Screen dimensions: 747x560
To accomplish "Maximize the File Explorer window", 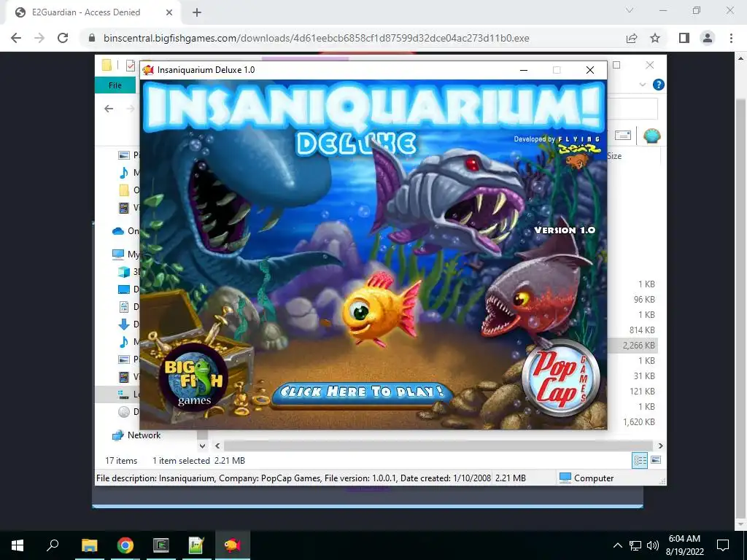I will (616, 65).
